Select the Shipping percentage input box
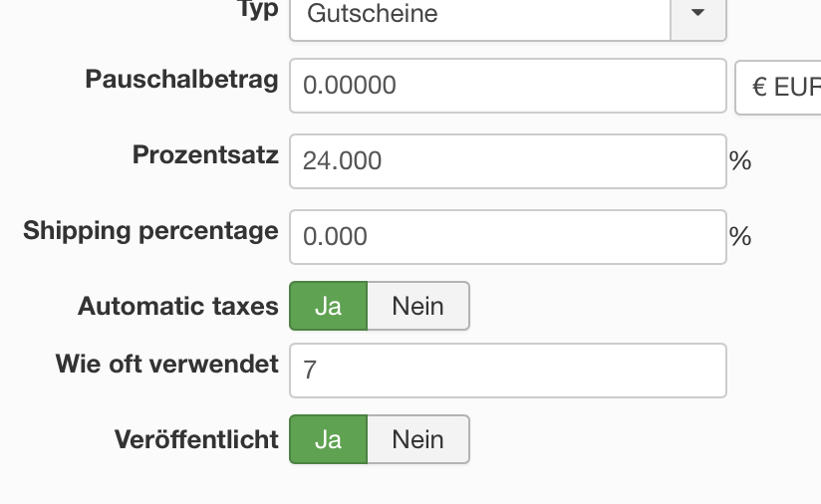 coord(507,236)
